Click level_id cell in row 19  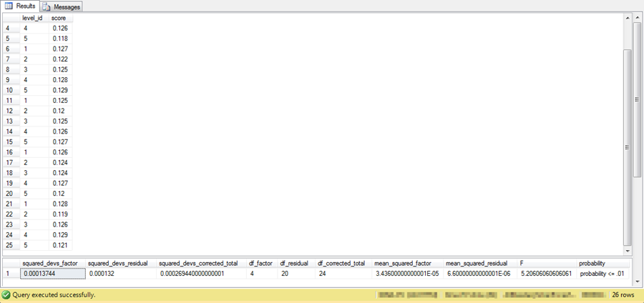point(34,183)
